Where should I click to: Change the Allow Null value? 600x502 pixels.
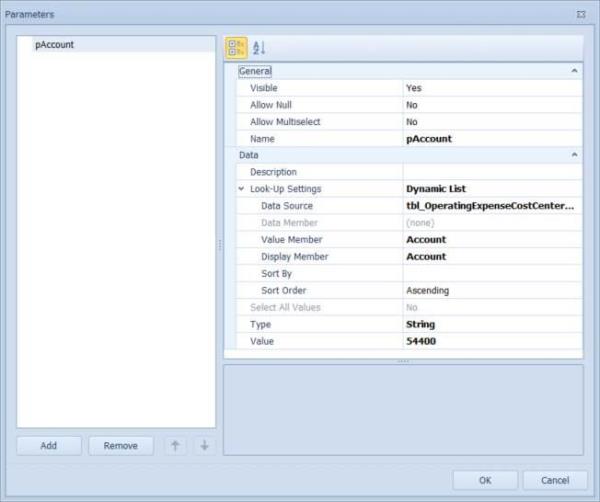(x=490, y=105)
